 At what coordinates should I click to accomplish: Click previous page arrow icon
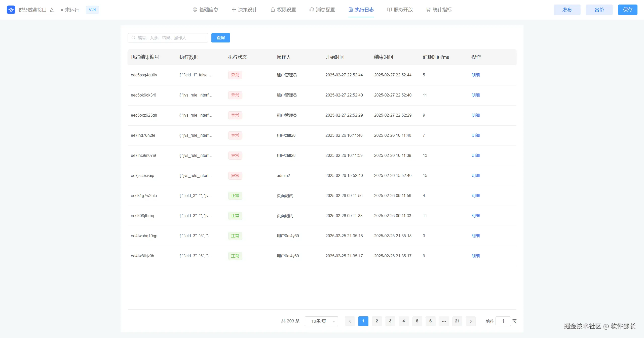click(x=350, y=321)
